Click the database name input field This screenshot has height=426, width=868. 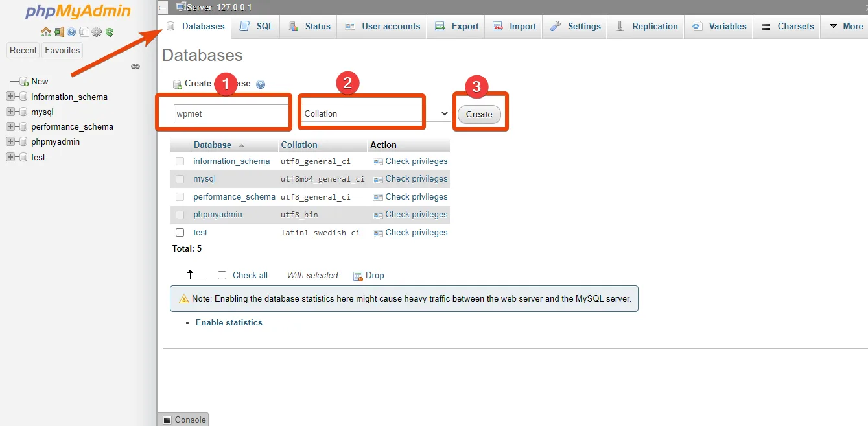tap(231, 113)
